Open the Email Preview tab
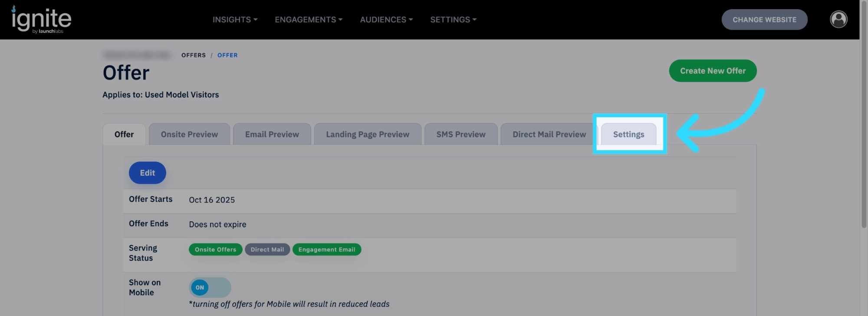 pos(272,134)
